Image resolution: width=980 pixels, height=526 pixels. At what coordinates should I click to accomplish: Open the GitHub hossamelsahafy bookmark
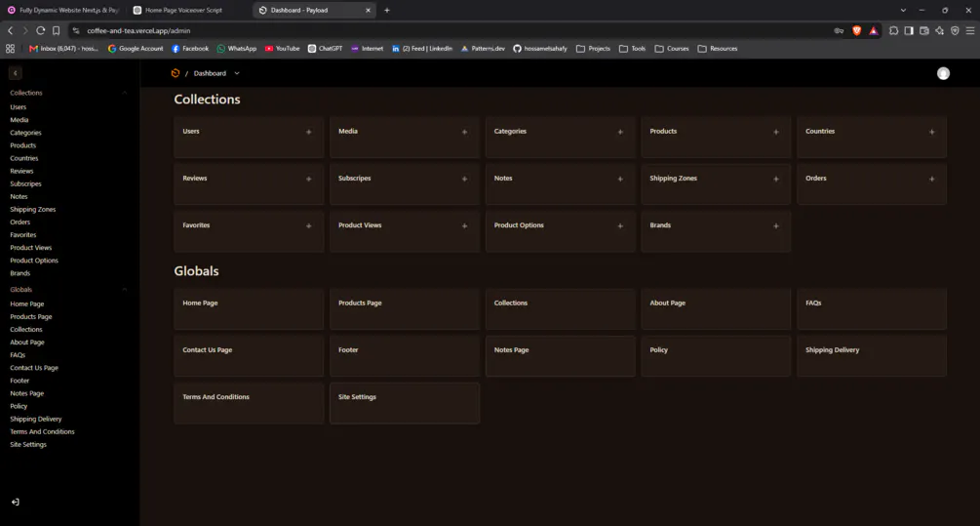pos(540,49)
